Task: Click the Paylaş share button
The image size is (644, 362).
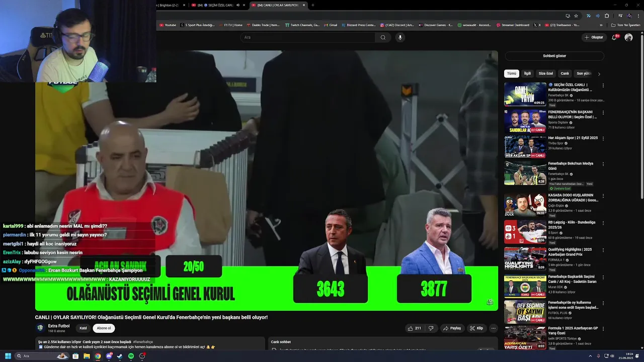Action: coord(452,328)
